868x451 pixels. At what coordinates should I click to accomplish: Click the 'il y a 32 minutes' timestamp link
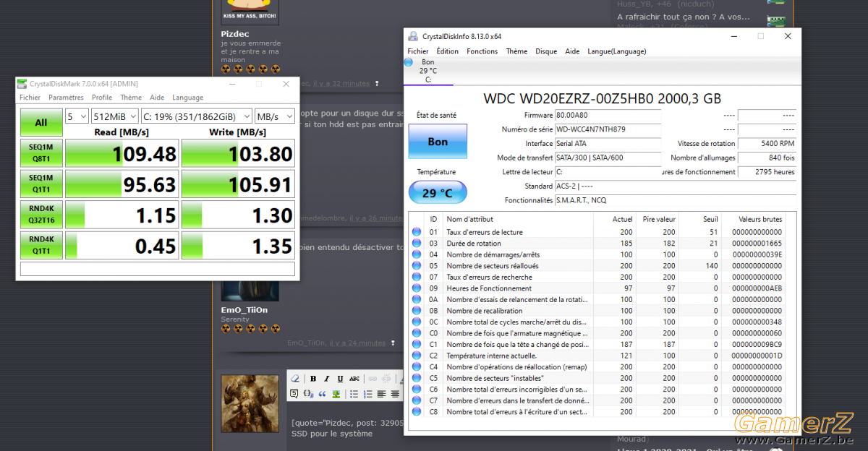point(341,83)
